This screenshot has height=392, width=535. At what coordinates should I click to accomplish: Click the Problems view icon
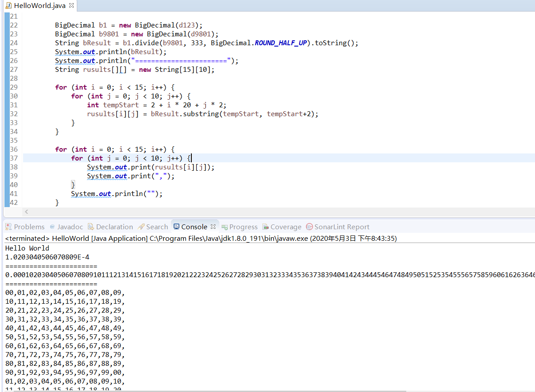pos(8,227)
